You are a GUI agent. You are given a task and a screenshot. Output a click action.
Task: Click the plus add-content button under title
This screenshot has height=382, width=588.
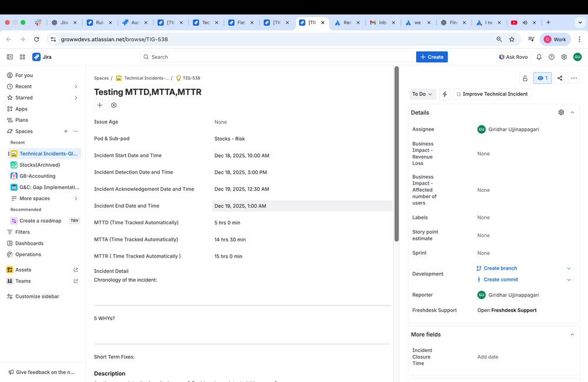[x=99, y=105]
